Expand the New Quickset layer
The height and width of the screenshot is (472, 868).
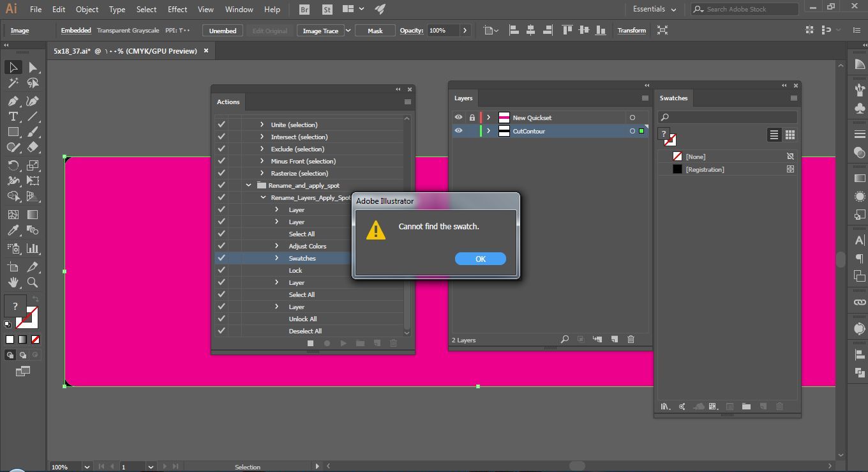click(x=489, y=118)
